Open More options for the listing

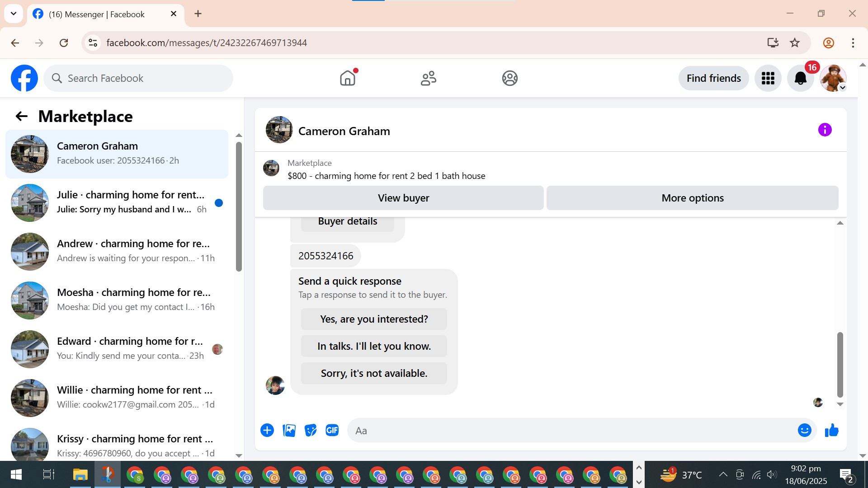[x=693, y=198]
